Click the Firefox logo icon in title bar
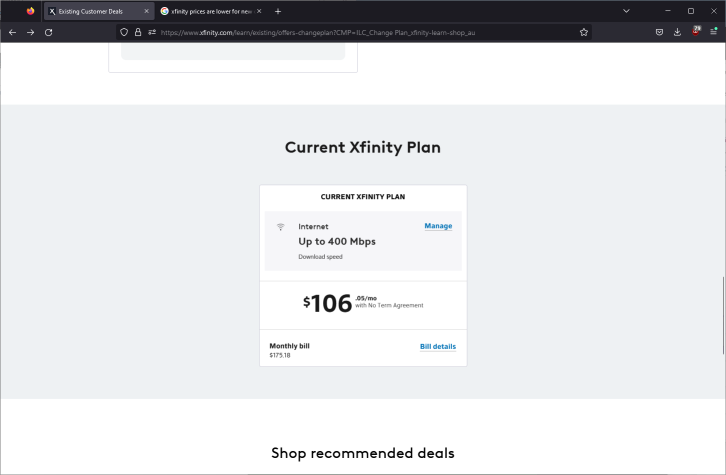The image size is (726, 475). point(30,11)
